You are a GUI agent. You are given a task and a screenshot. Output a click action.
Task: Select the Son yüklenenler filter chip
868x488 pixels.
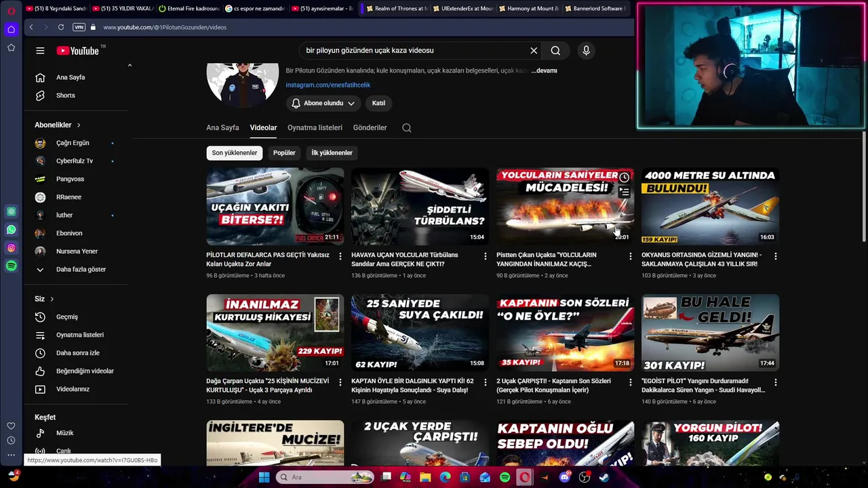234,153
